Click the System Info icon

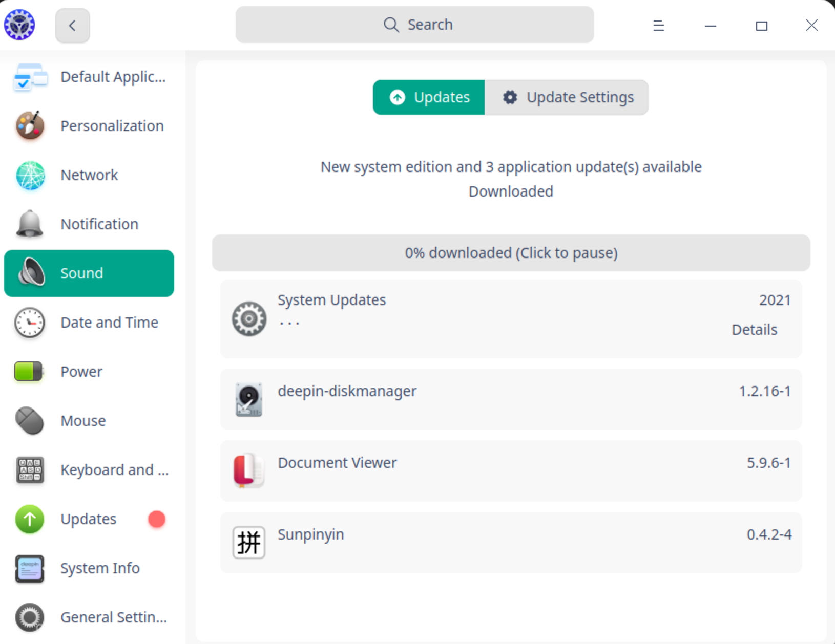pos(30,568)
